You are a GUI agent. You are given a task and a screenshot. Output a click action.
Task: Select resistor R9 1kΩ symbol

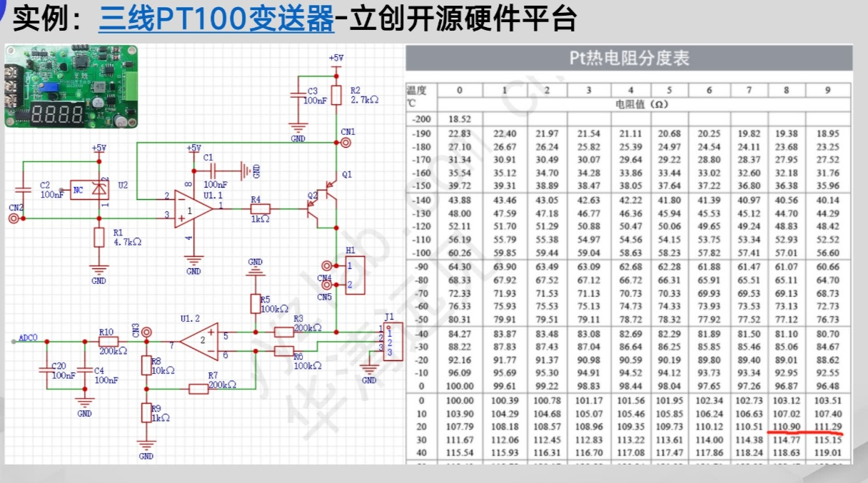click(x=146, y=414)
